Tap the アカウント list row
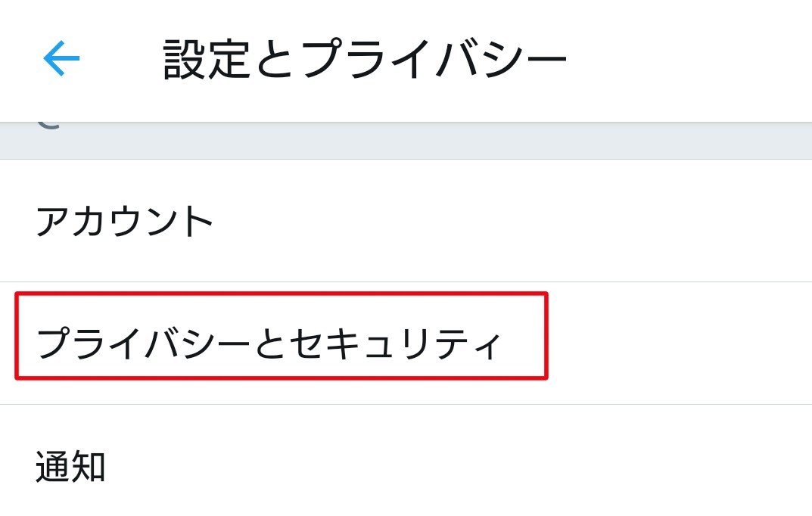 pyautogui.click(x=406, y=221)
